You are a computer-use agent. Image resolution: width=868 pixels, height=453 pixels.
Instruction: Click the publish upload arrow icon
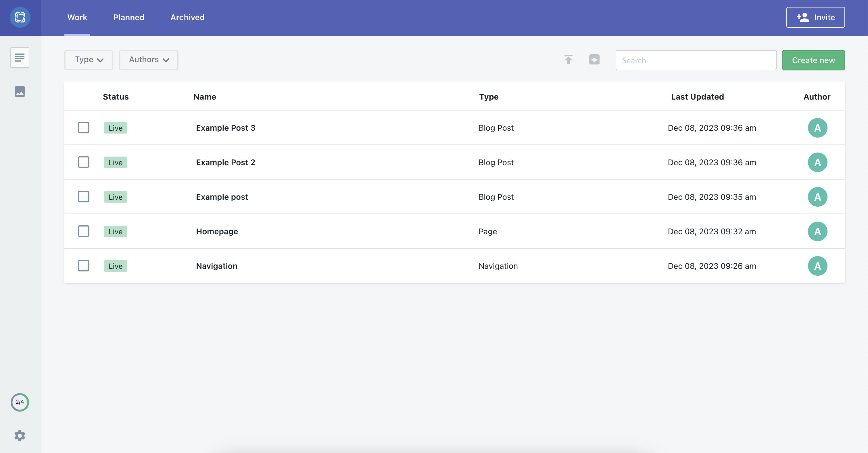pyautogui.click(x=568, y=59)
